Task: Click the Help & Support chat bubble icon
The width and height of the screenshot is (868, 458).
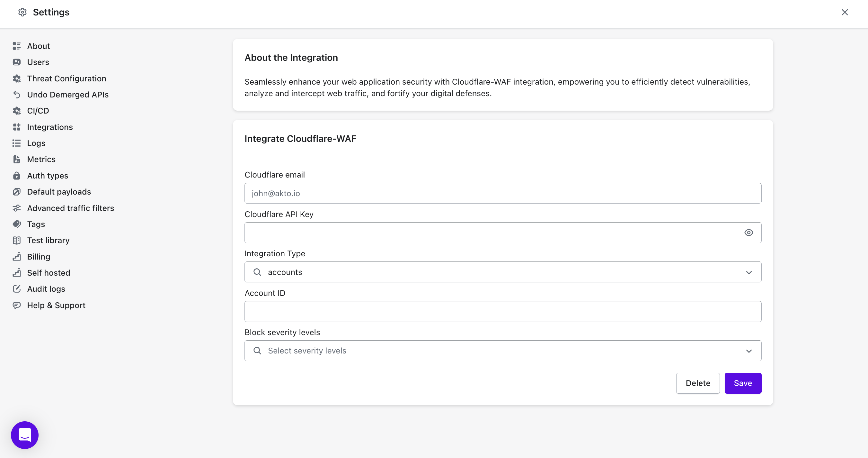Action: pyautogui.click(x=17, y=305)
